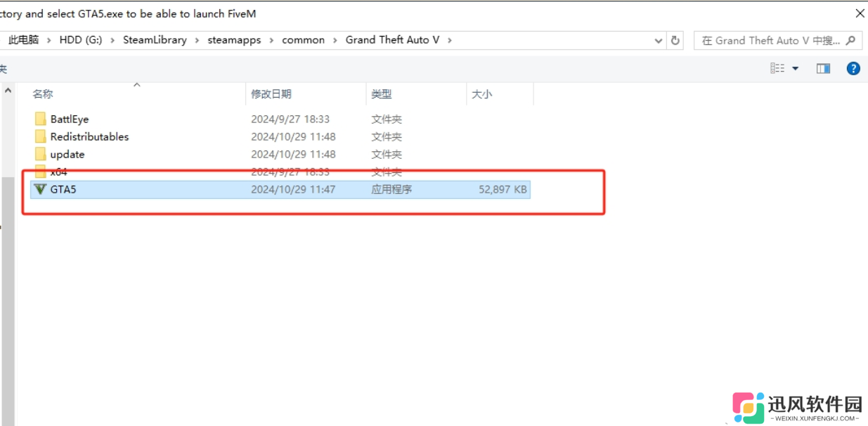Expand chevron after SteamLibrary in the path

point(197,40)
